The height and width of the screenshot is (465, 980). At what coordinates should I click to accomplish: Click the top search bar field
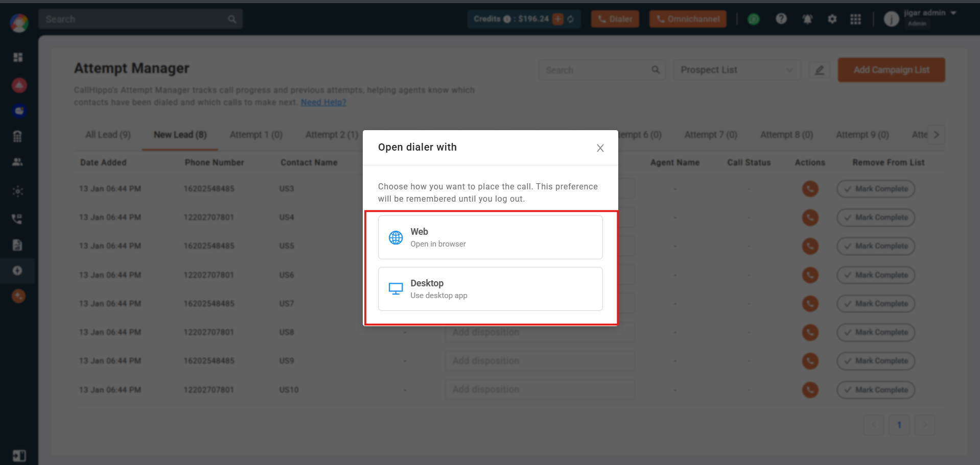tap(140, 19)
